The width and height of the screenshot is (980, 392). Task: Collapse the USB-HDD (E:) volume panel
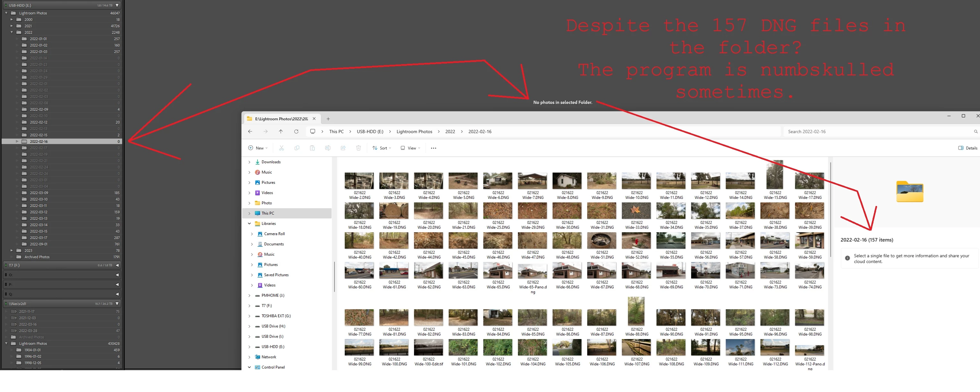117,5
